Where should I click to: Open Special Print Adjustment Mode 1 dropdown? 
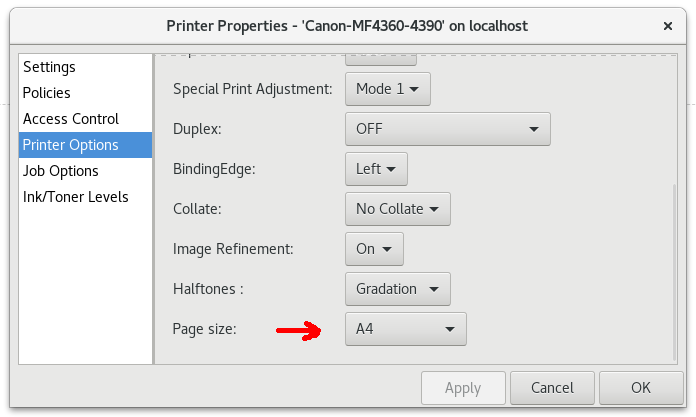[x=388, y=89]
